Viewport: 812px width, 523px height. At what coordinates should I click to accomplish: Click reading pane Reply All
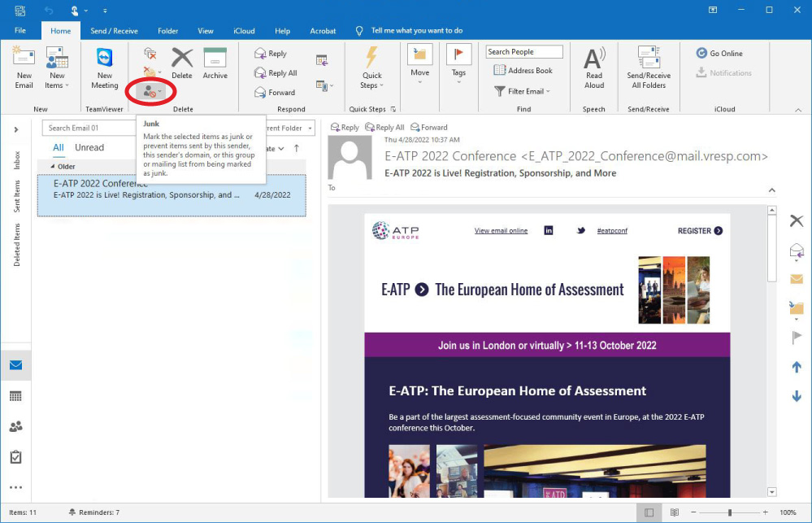coord(384,128)
